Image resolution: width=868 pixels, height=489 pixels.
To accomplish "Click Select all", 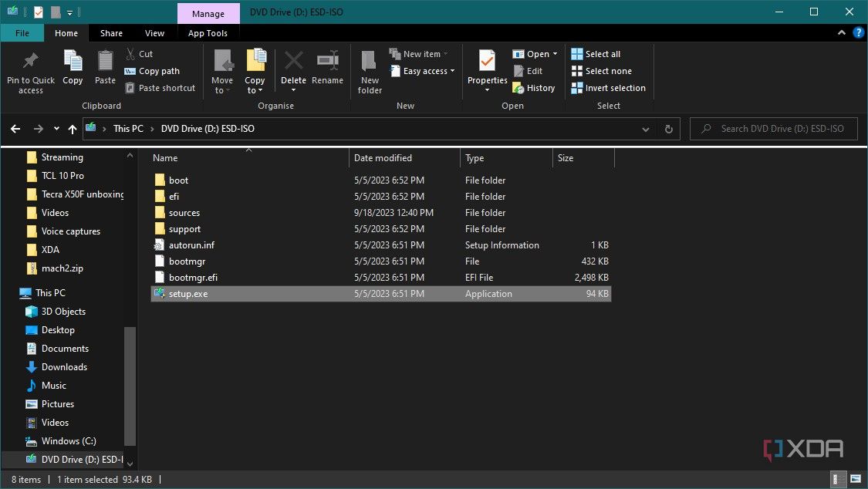I will [x=596, y=54].
